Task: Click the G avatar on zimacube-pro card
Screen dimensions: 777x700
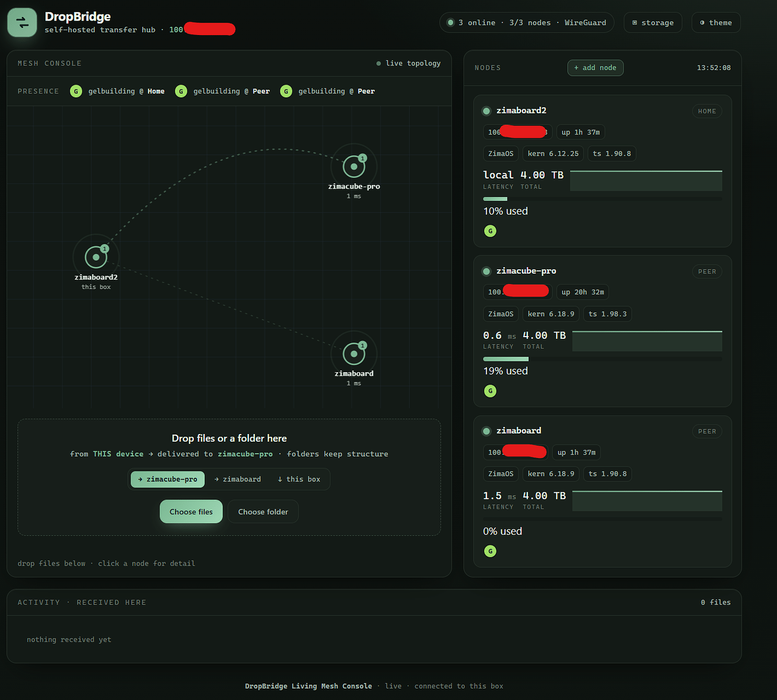Action: pyautogui.click(x=491, y=391)
